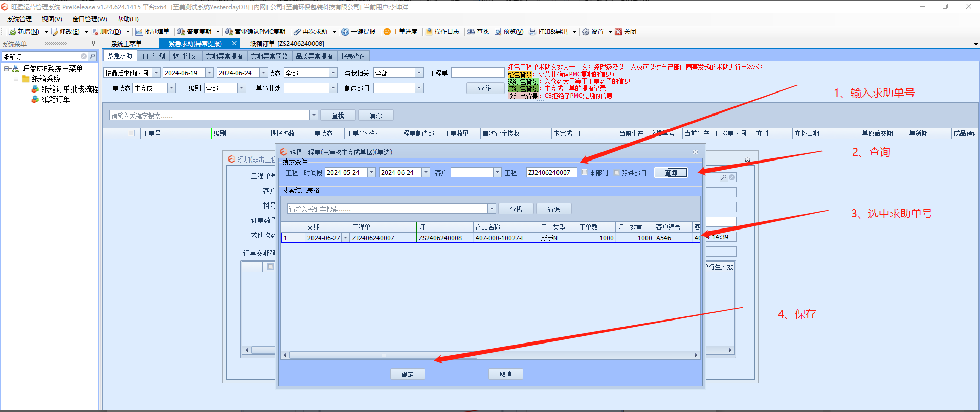The width and height of the screenshot is (980, 412).
Task: Click the 查找 binoculars icon
Action: coord(471,32)
